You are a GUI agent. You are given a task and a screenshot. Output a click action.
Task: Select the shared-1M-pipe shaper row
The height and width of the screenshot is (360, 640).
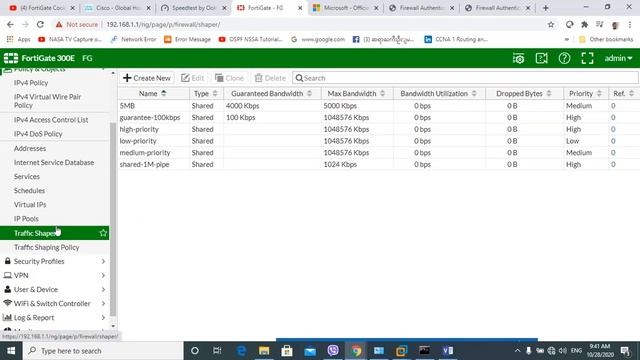(378, 164)
